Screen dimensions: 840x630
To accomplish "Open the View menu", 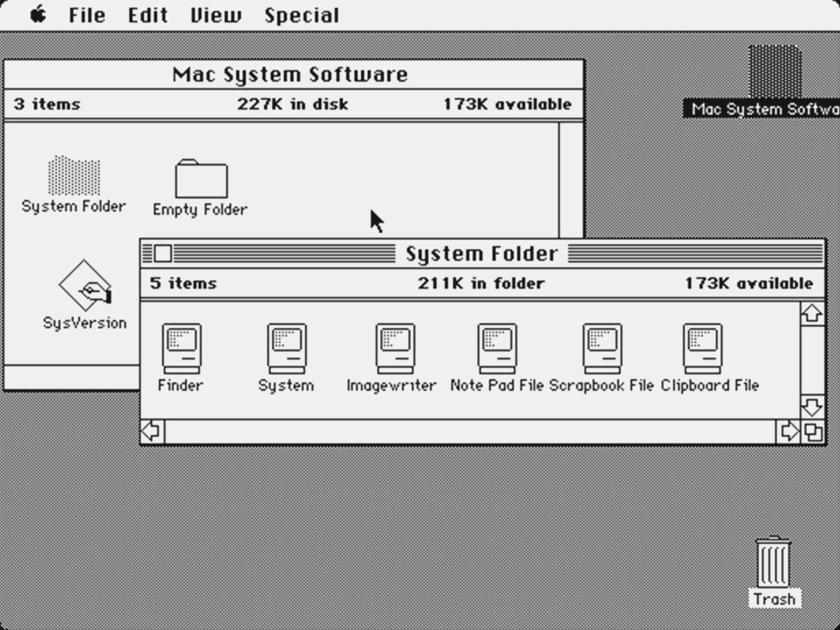I will [215, 15].
